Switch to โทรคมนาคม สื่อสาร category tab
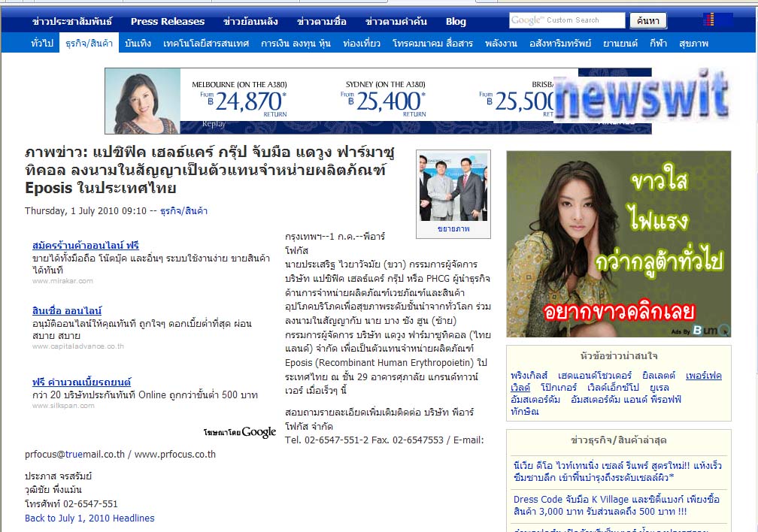The width and height of the screenshot is (758, 532). coord(432,44)
